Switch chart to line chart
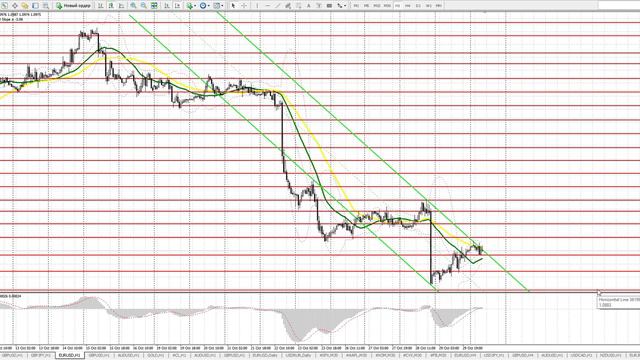Viewport: 640px width, 360px height. 121,6
